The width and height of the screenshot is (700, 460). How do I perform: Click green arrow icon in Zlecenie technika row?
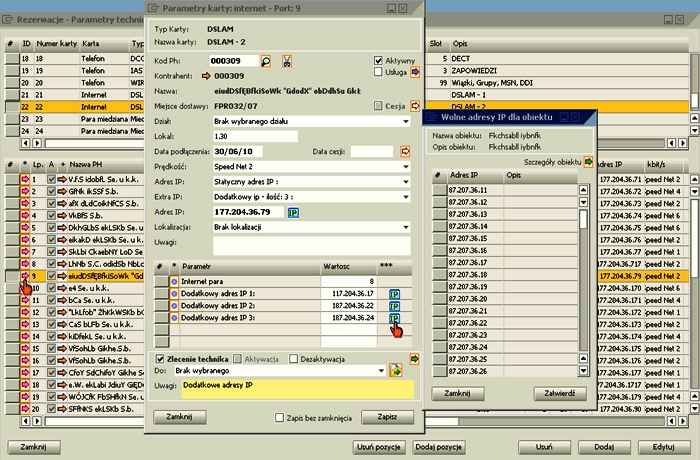tap(414, 359)
